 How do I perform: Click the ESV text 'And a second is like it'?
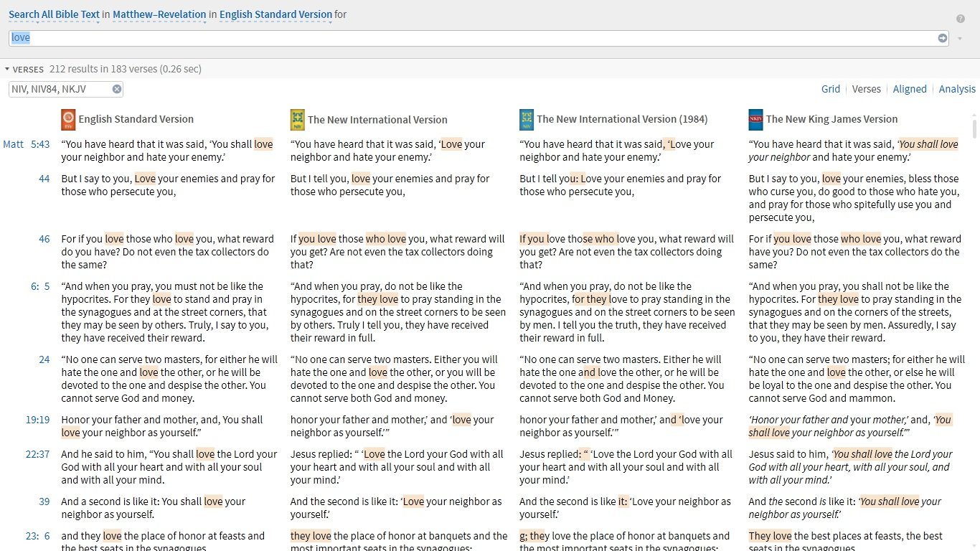111,501
